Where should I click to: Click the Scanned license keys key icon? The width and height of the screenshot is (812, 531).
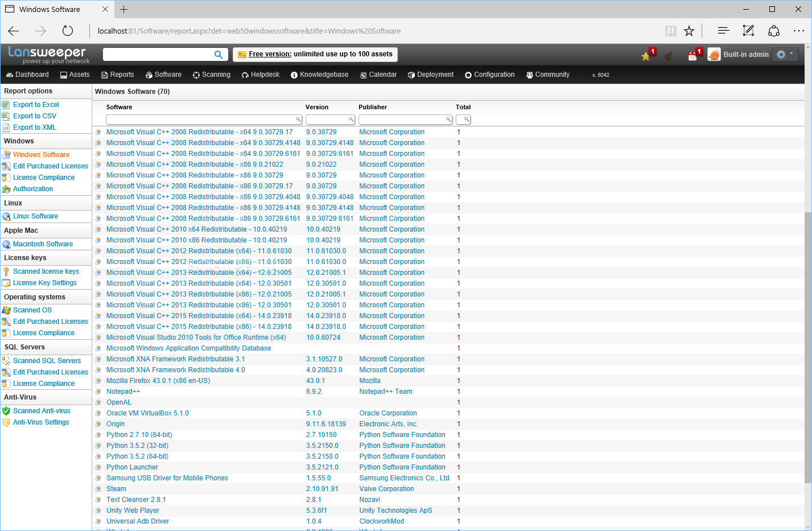[x=6, y=271]
